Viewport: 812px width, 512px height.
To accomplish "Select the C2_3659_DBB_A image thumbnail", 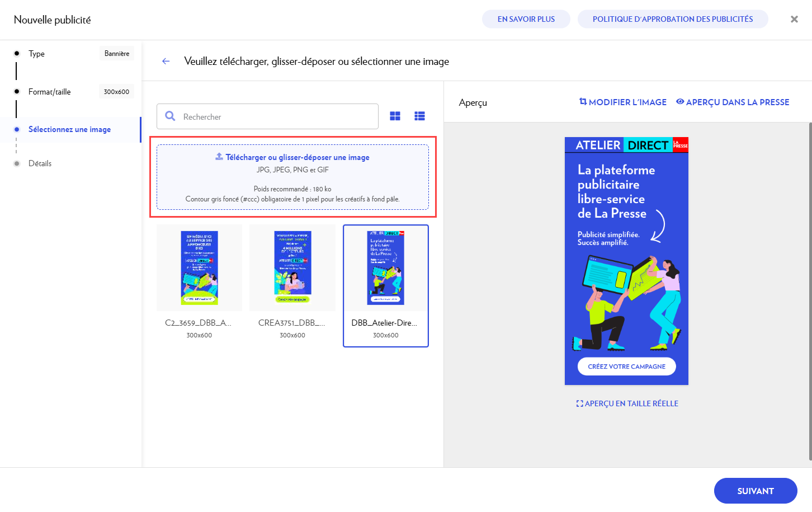I will pos(199,268).
